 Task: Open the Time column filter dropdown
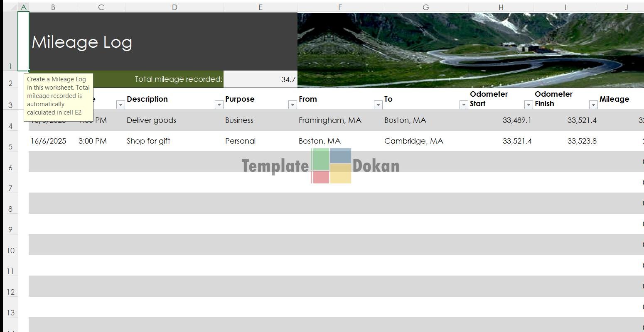pyautogui.click(x=120, y=105)
